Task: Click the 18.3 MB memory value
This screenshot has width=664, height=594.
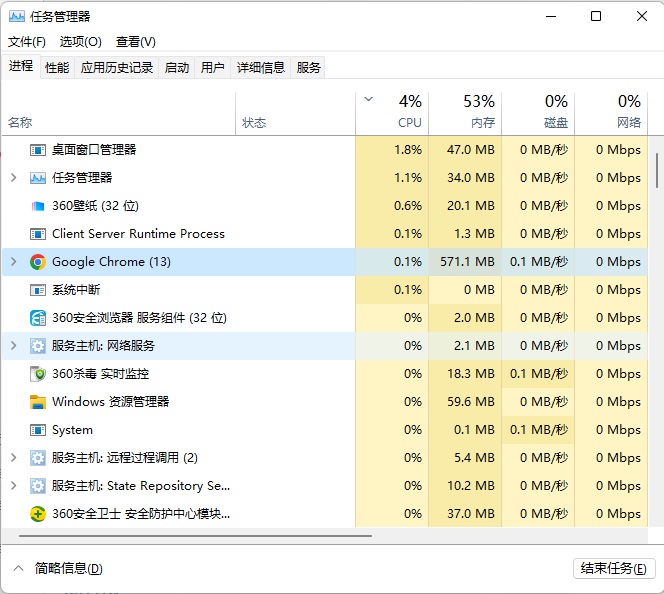Action: (471, 374)
